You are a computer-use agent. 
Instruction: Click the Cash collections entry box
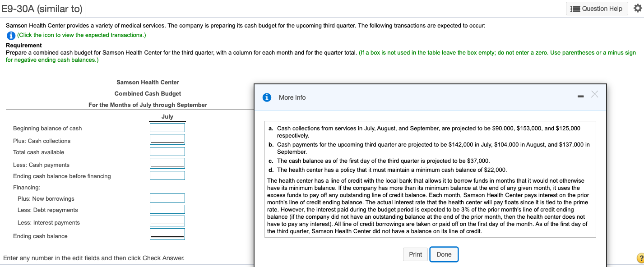pos(167,139)
